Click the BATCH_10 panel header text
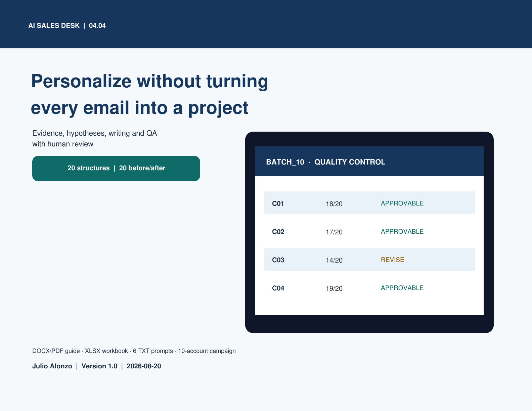The height and width of the screenshot is (411, 532). click(285, 162)
